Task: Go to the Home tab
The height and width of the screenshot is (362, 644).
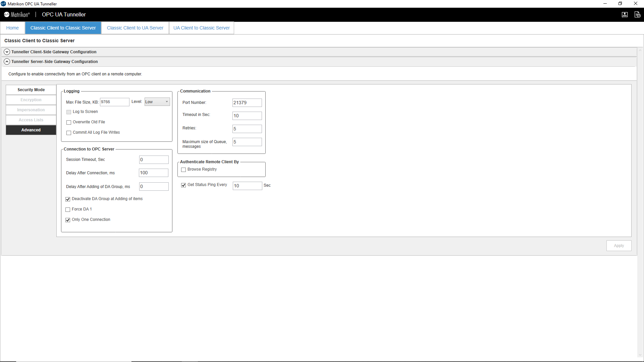Action: pyautogui.click(x=12, y=28)
